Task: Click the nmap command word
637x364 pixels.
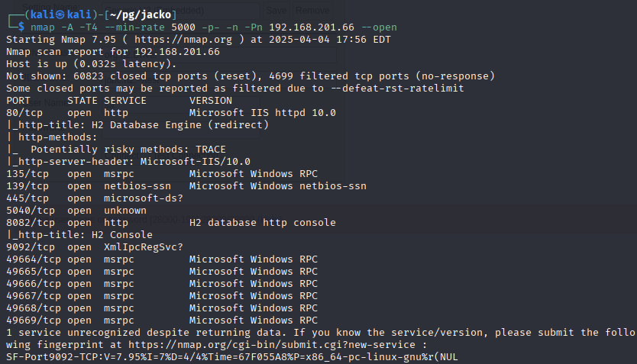Action: tap(43, 27)
